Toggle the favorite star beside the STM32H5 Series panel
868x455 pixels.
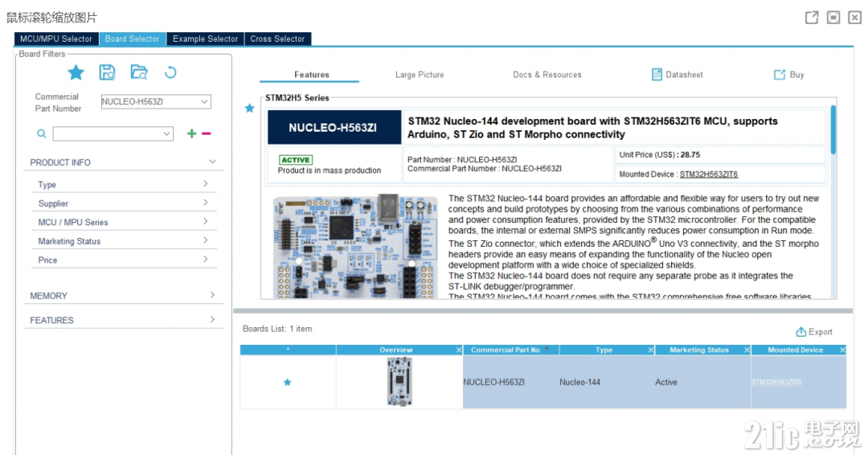(250, 108)
